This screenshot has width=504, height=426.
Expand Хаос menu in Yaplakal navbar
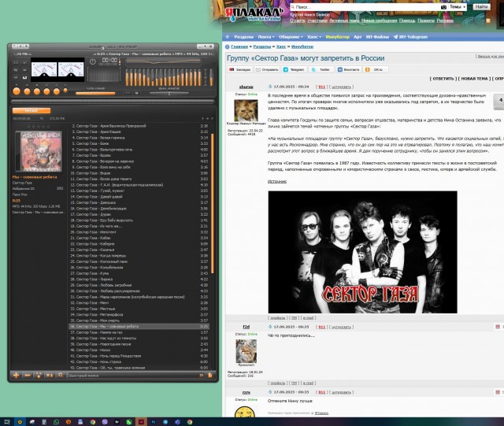pos(314,37)
